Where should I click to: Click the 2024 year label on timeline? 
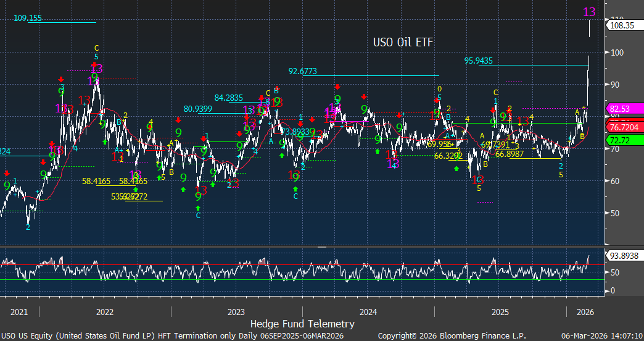(368, 311)
